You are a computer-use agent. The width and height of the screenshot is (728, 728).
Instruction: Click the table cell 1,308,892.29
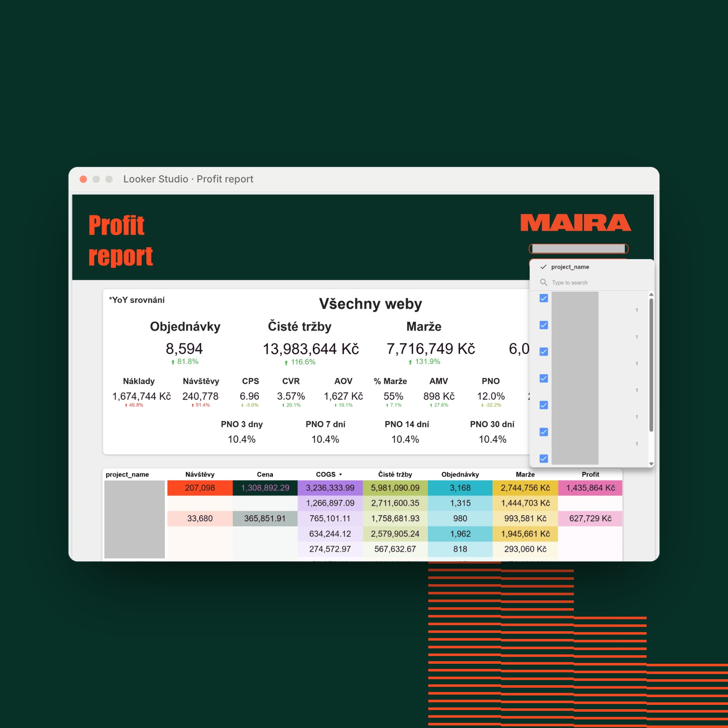point(265,488)
